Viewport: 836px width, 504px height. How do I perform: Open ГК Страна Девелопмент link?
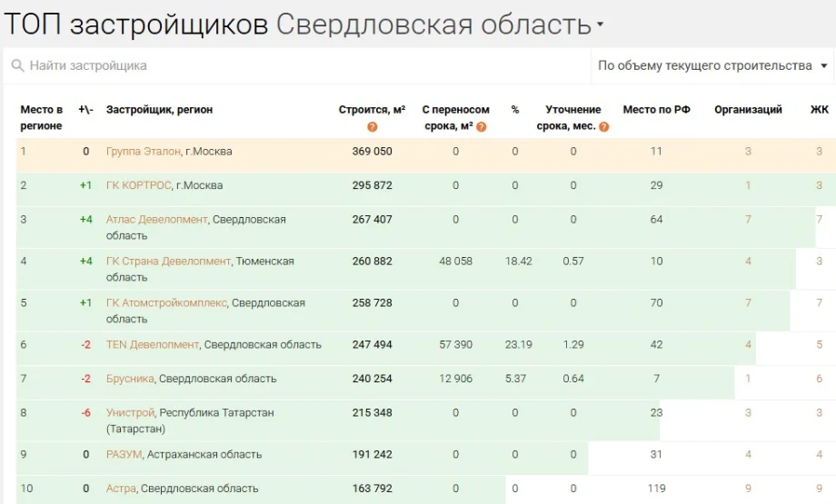[168, 261]
